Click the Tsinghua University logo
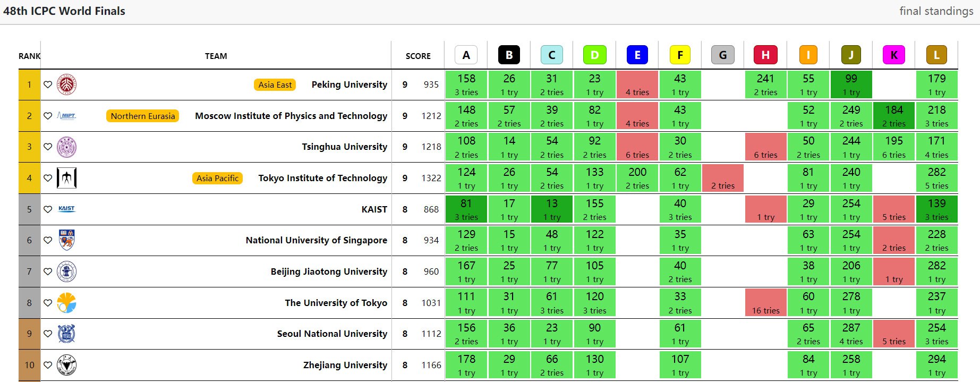The image size is (980, 382). click(66, 147)
